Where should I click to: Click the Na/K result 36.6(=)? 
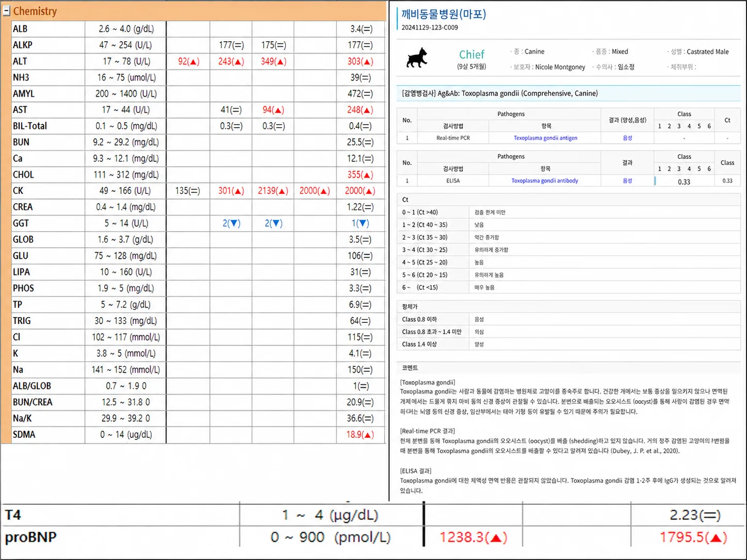[x=360, y=418]
